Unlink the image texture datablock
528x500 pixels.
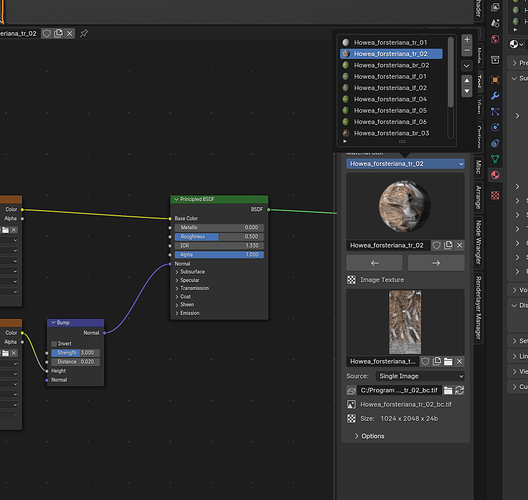(x=459, y=361)
